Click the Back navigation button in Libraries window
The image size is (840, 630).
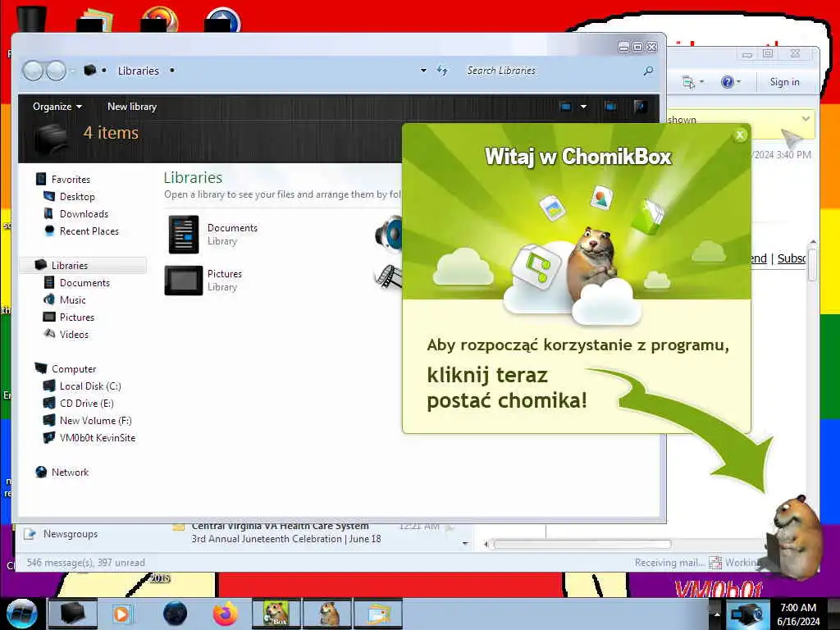[33, 71]
